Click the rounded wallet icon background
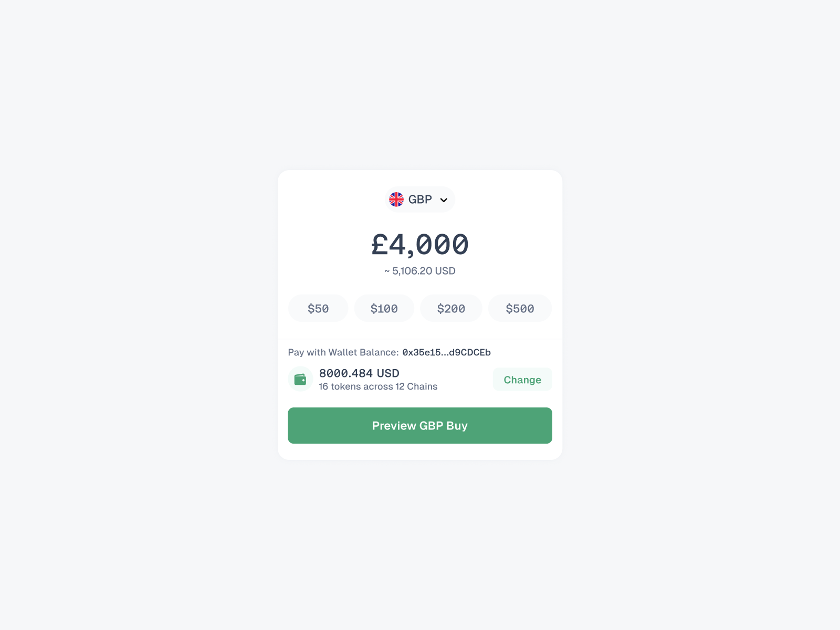 coord(300,379)
